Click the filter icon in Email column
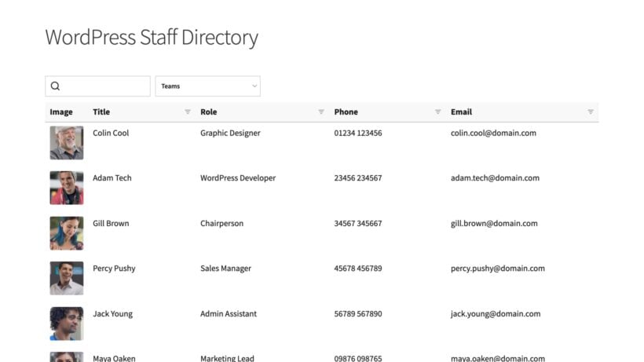 click(x=591, y=112)
